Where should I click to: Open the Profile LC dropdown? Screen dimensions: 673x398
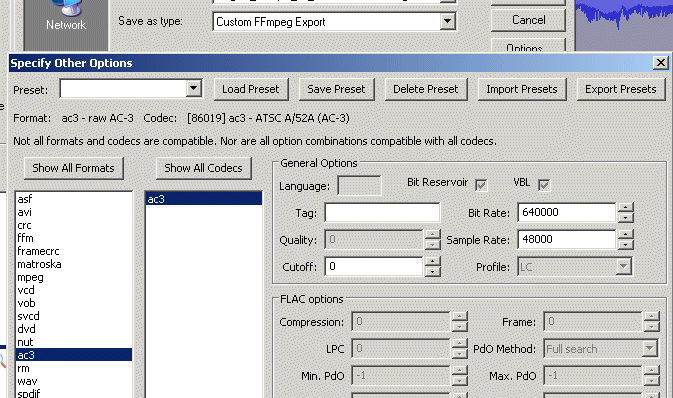coord(623,267)
